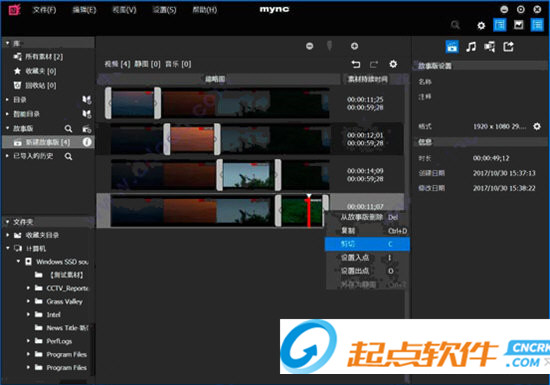Select the video clip tab icon beside the music note
Viewport: 550px width, 385px height.
pyautogui.click(x=490, y=46)
